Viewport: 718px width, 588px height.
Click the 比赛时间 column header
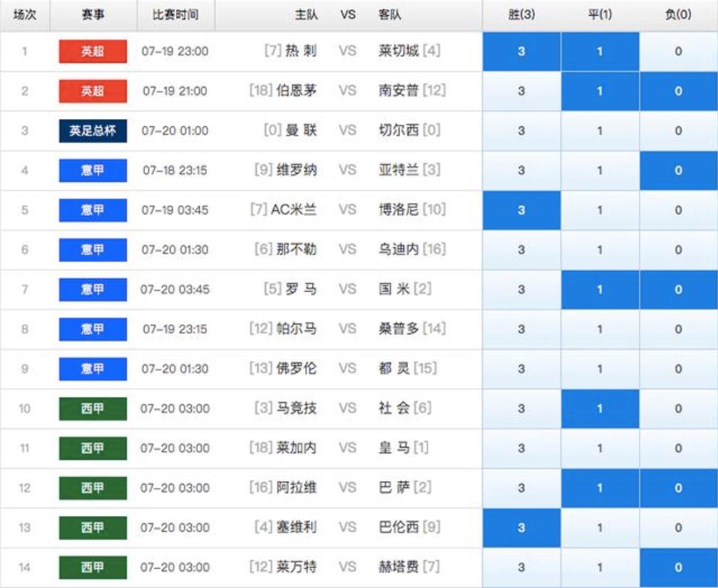(175, 15)
